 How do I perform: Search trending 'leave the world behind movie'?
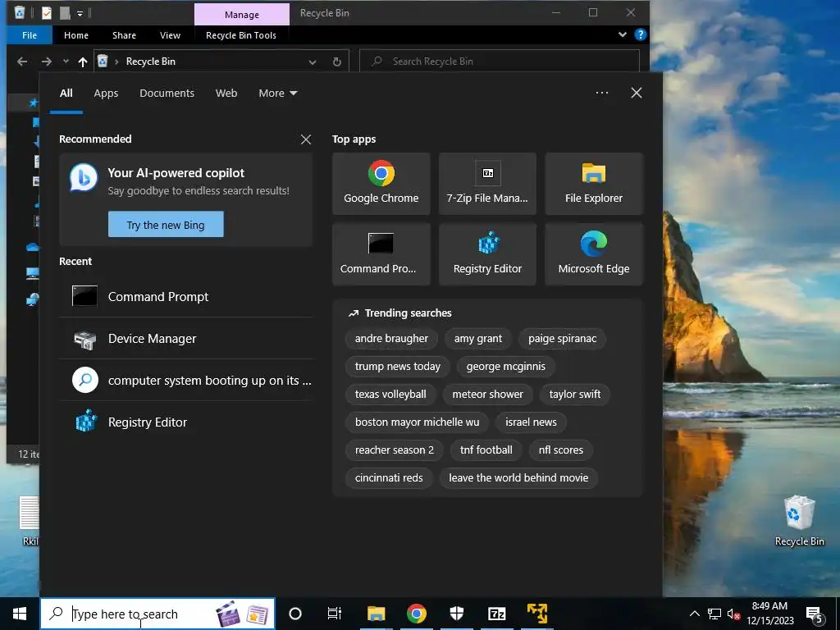pos(518,478)
